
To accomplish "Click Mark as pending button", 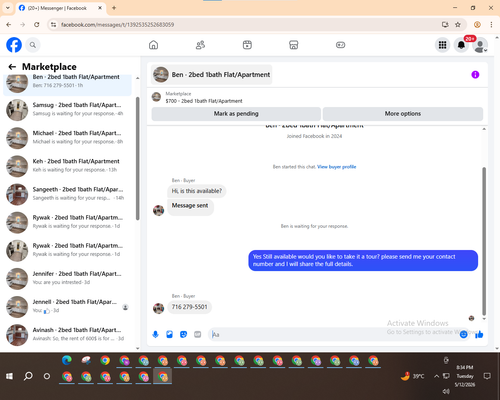I will [236, 114].
